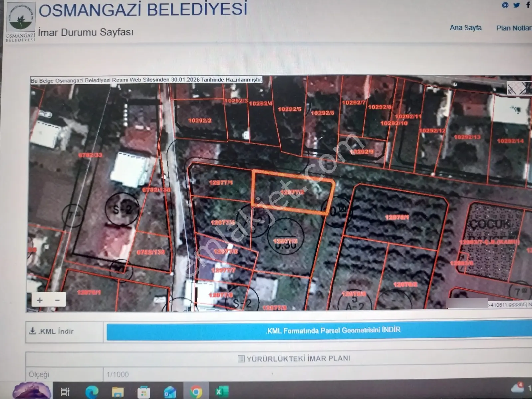Click the document date notice above the map
The image size is (532, 399).
point(146,80)
